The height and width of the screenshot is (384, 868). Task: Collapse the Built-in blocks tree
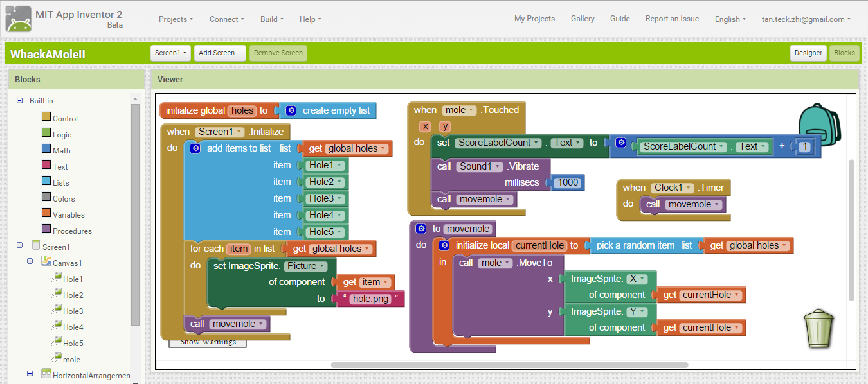tap(19, 100)
